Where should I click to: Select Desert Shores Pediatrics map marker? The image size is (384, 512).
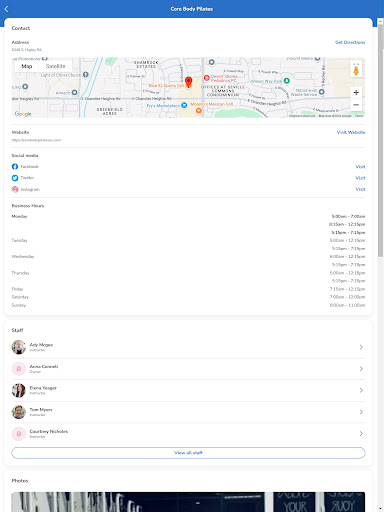[x=207, y=78]
